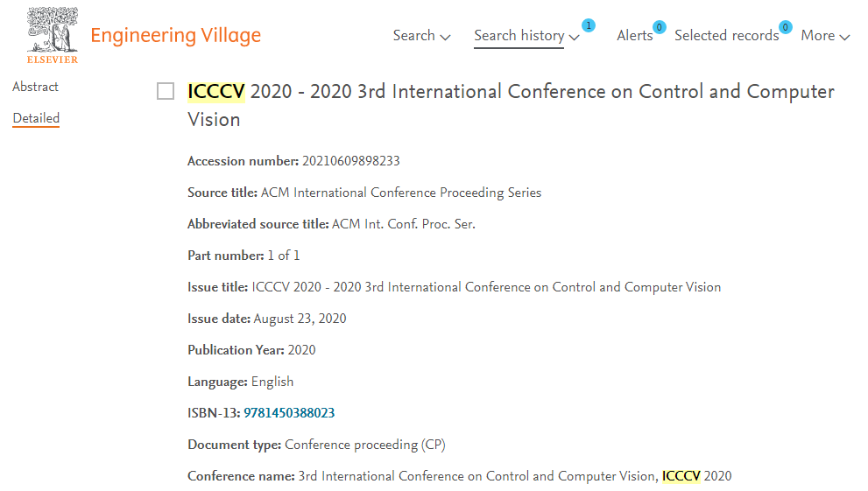Expand the Search dropdown menu
Screen dimensions: 868x491
pyautogui.click(x=421, y=36)
